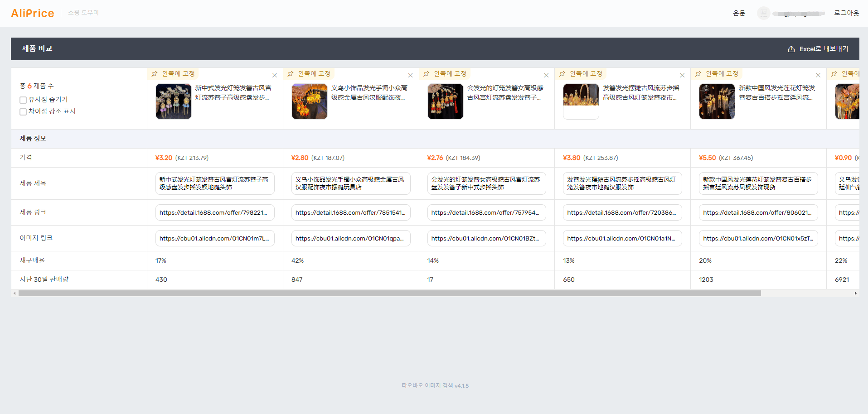Open the 은돈 menu item
The height and width of the screenshot is (414, 868).
[739, 13]
